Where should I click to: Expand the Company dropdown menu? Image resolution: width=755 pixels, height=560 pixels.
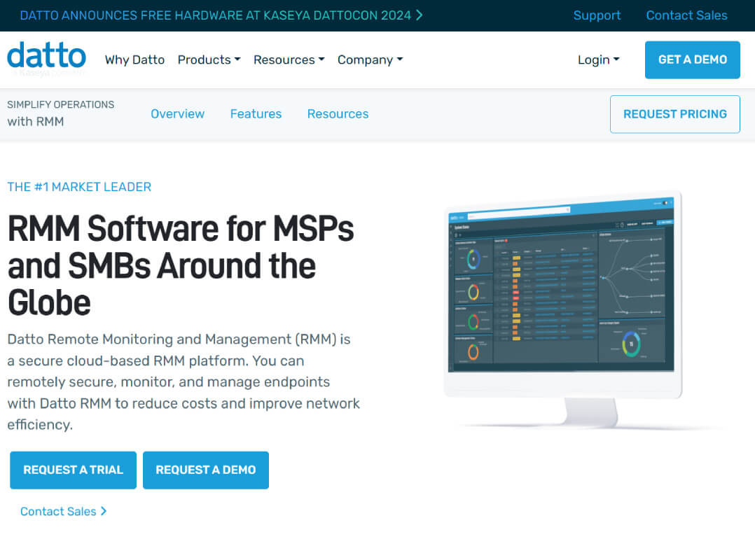[370, 59]
